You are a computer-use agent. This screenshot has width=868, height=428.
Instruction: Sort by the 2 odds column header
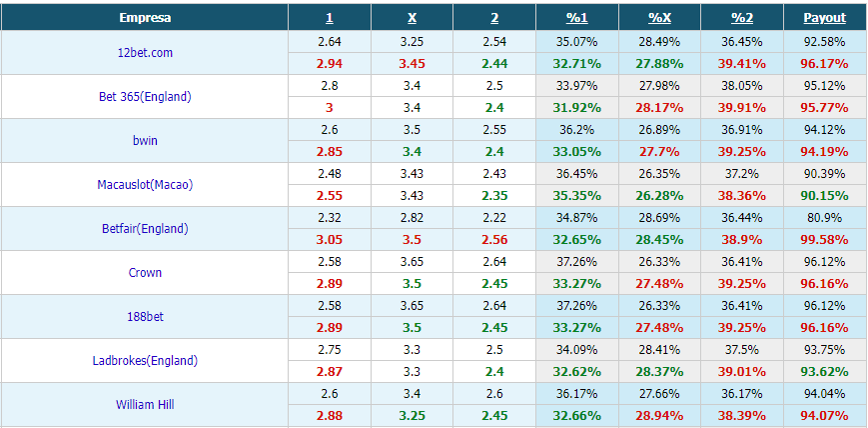(494, 18)
